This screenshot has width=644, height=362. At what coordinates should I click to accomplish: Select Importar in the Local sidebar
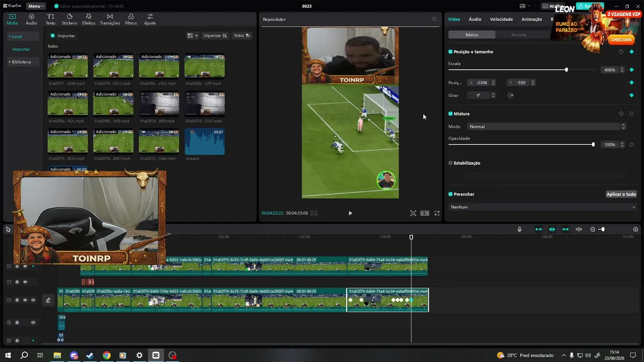click(x=21, y=49)
